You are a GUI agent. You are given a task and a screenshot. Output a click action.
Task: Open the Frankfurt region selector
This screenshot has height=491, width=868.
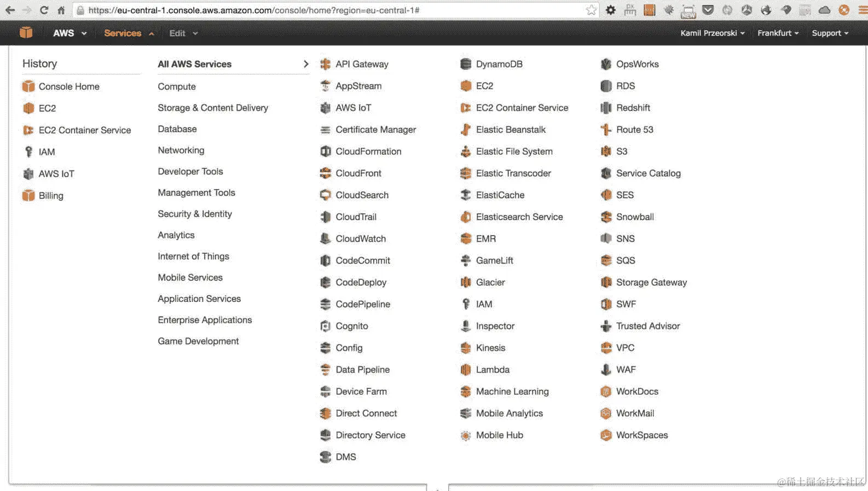point(778,33)
